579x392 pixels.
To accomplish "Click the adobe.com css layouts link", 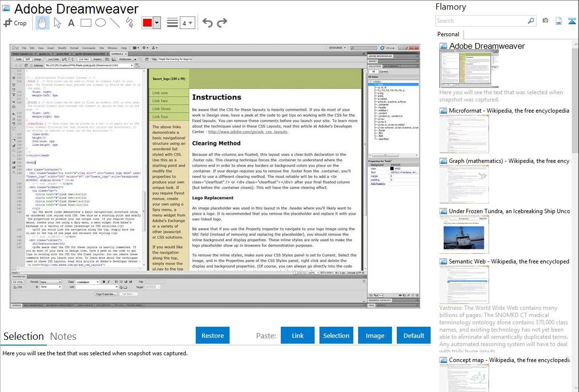I will pyautogui.click(x=248, y=132).
